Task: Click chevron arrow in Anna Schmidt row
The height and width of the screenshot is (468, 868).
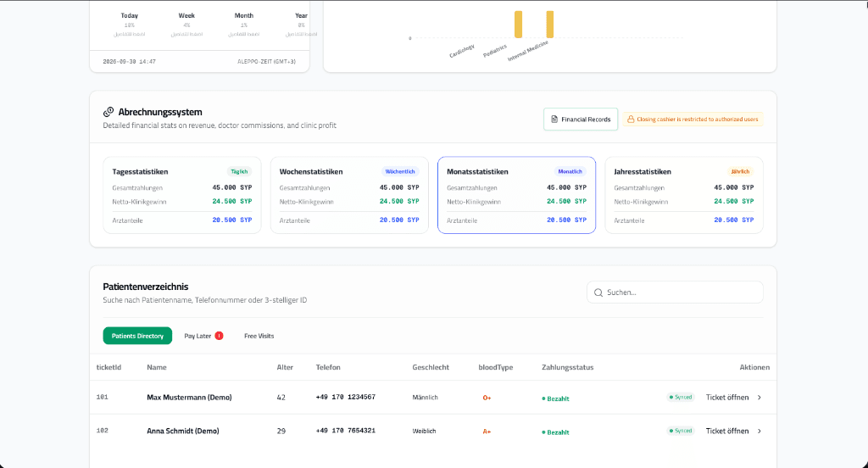Action: coord(759,431)
